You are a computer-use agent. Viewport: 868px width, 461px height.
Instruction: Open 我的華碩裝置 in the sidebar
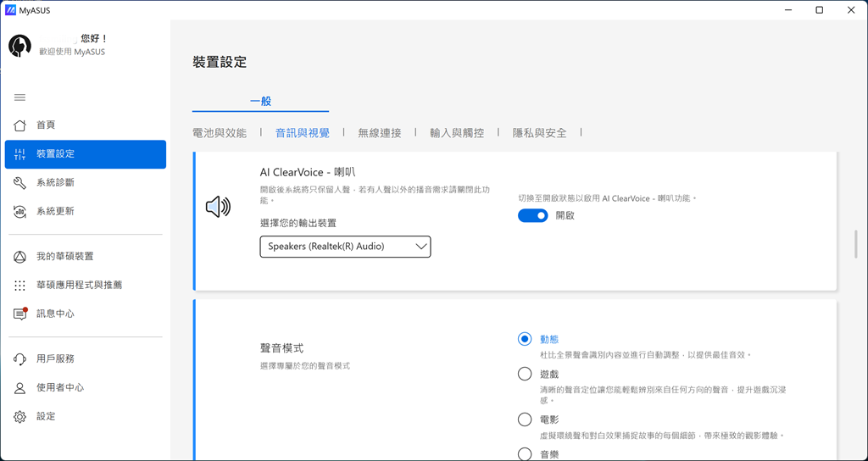point(86,257)
